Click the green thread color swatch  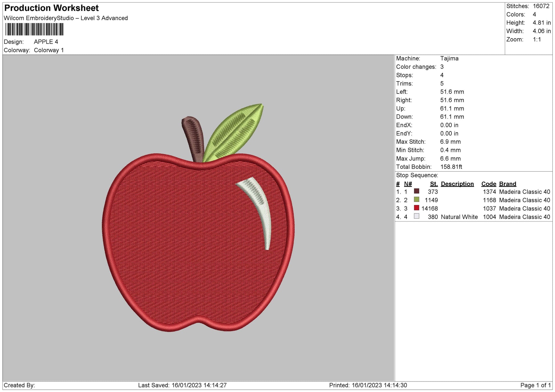point(416,199)
